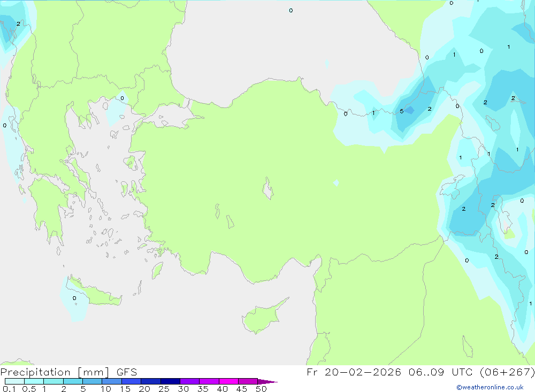Click the legend label '0.1'
The width and height of the screenshot is (535, 392).
[9, 389]
